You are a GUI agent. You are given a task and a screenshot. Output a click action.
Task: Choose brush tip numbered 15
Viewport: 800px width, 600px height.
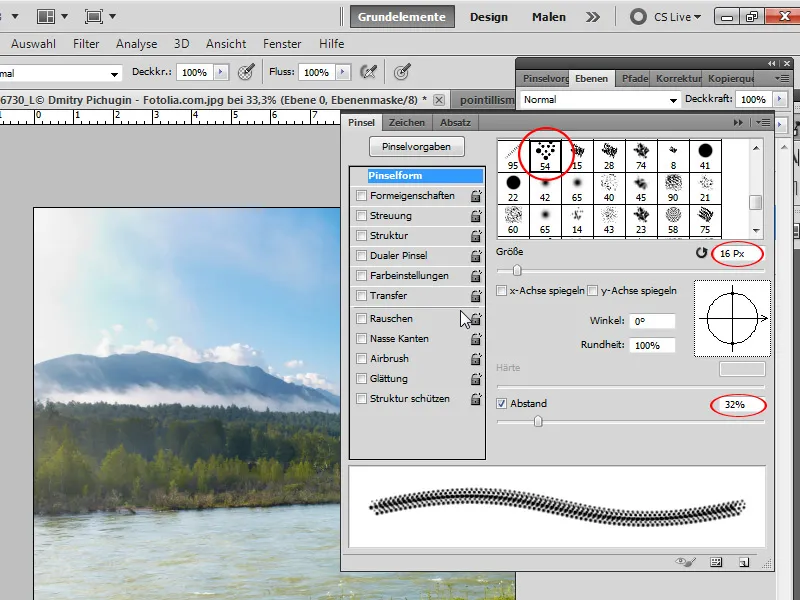point(577,156)
